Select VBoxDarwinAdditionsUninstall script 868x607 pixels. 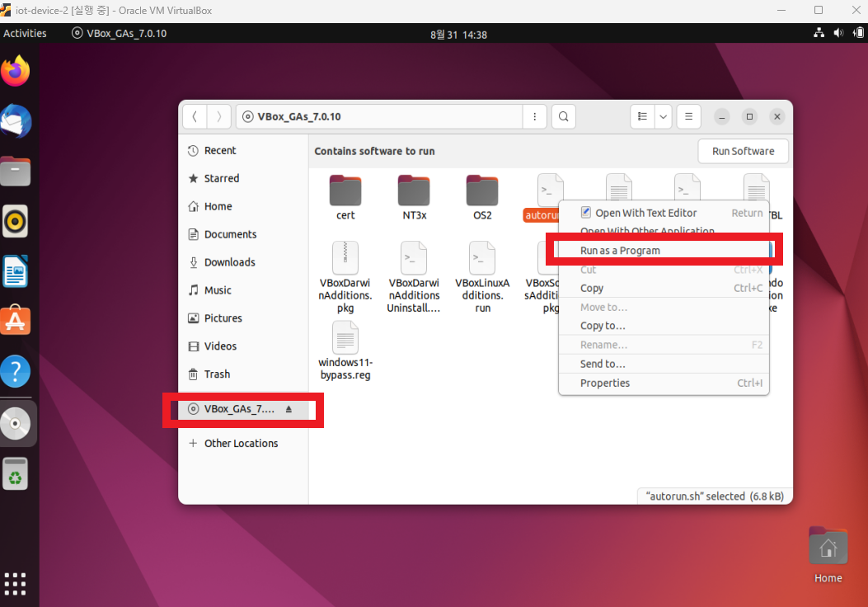pyautogui.click(x=414, y=277)
